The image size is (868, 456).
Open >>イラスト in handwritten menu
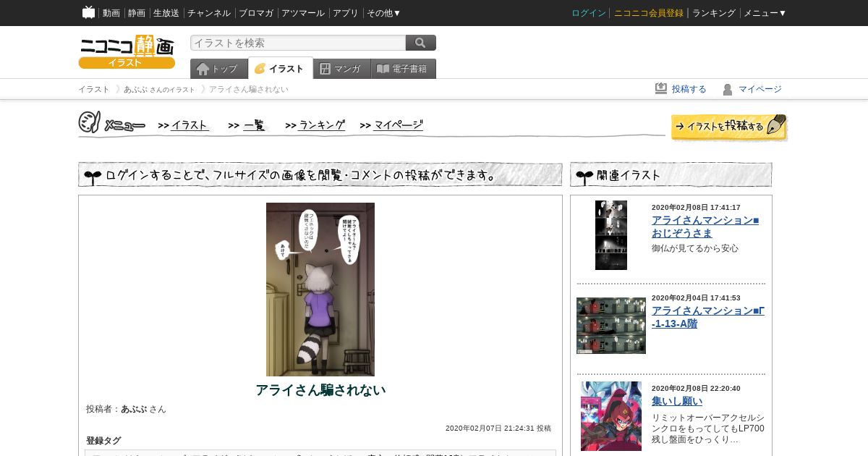[x=184, y=125]
